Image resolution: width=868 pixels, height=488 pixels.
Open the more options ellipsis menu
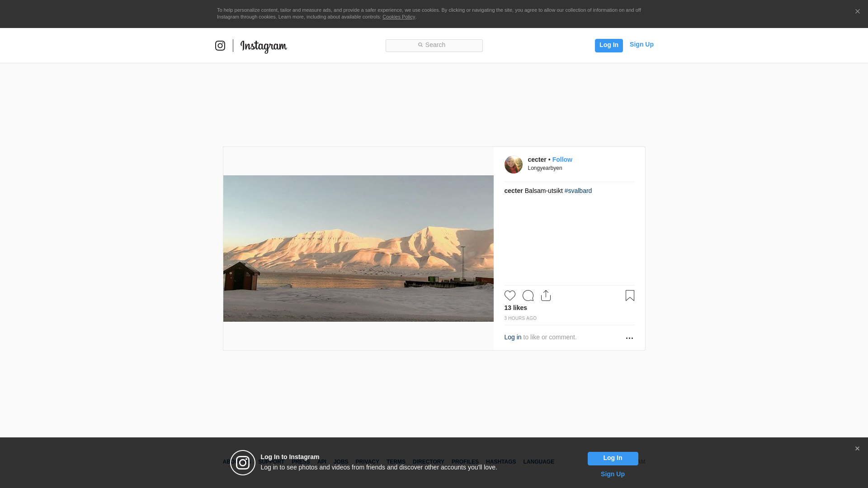629,338
